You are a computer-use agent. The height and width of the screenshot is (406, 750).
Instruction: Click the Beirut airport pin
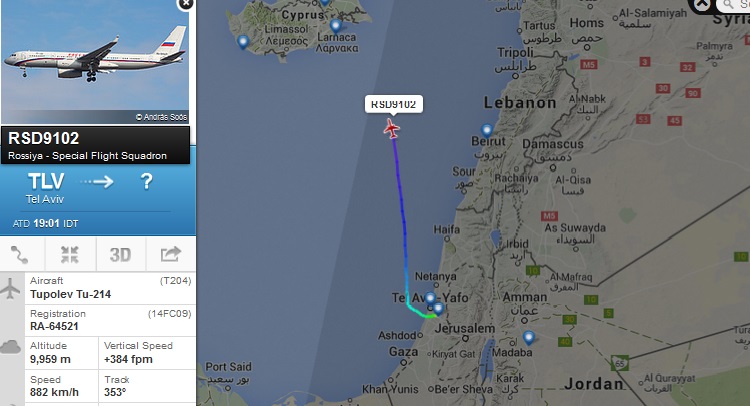(487, 130)
